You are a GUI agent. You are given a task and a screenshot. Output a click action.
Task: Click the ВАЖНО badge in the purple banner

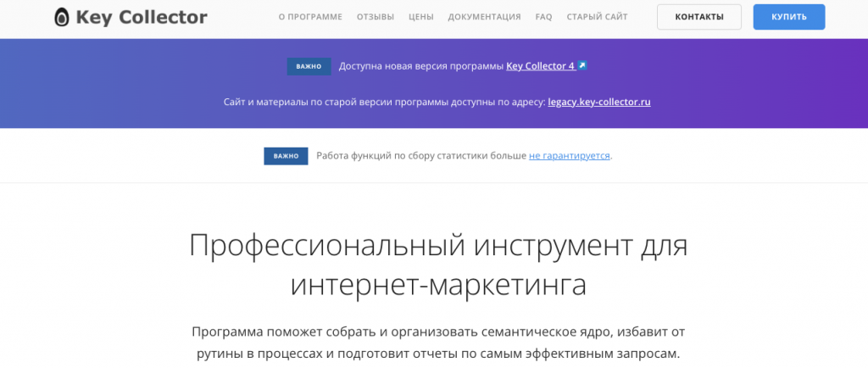pos(309,66)
